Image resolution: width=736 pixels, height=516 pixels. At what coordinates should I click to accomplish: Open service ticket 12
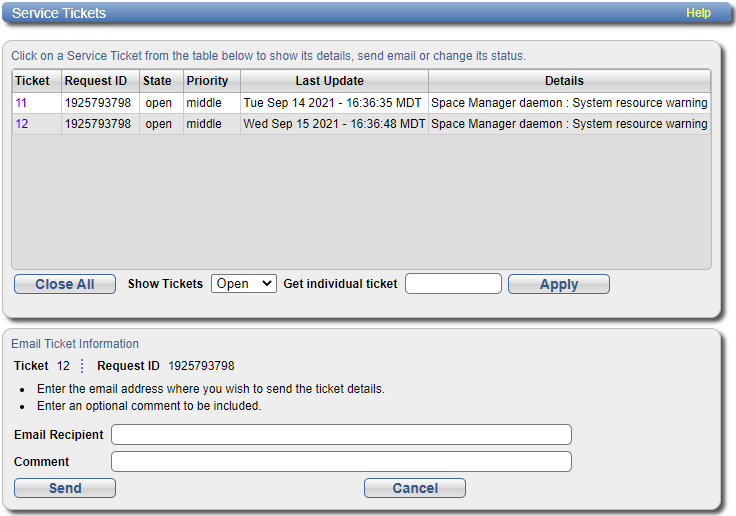click(x=21, y=124)
